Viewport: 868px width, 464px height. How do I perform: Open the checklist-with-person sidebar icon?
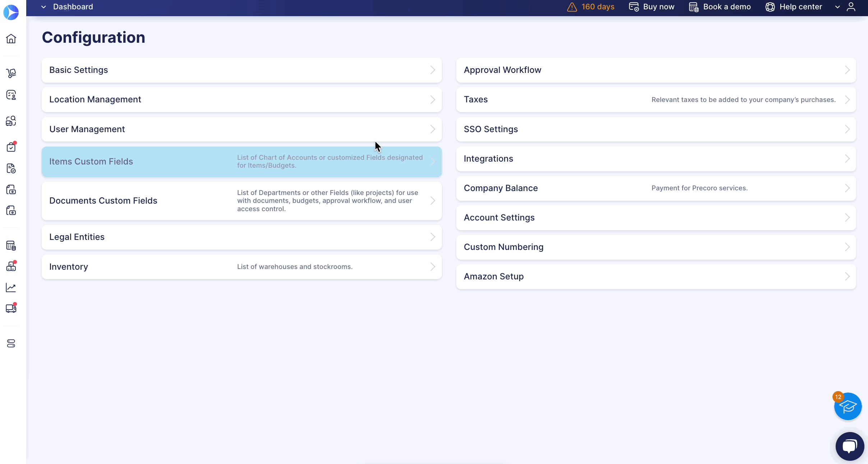click(x=11, y=95)
